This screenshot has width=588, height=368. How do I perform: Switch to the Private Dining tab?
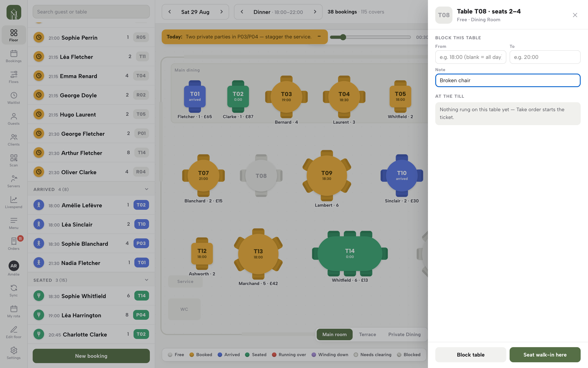(x=404, y=334)
